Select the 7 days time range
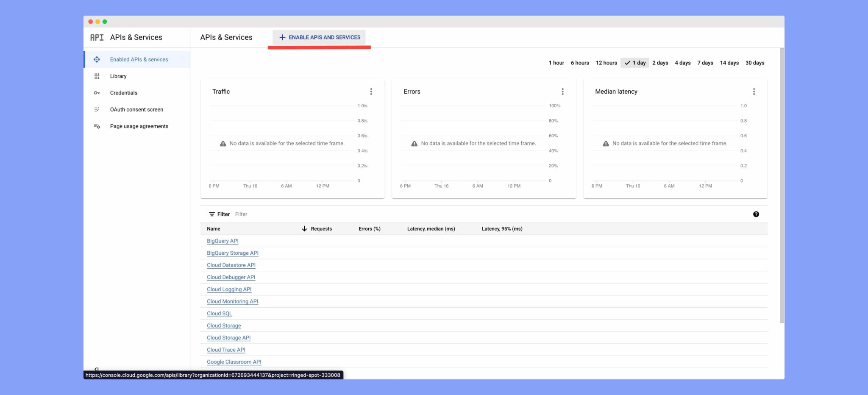 tap(705, 63)
